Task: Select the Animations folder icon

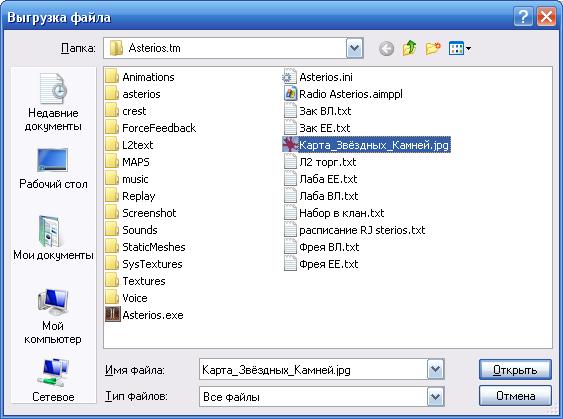Action: click(x=112, y=77)
